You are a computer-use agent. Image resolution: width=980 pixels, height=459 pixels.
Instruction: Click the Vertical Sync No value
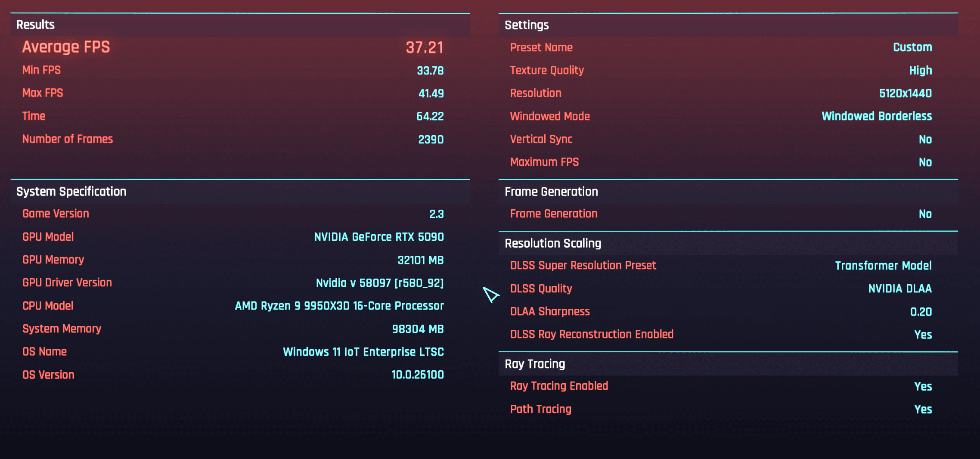[925, 140]
